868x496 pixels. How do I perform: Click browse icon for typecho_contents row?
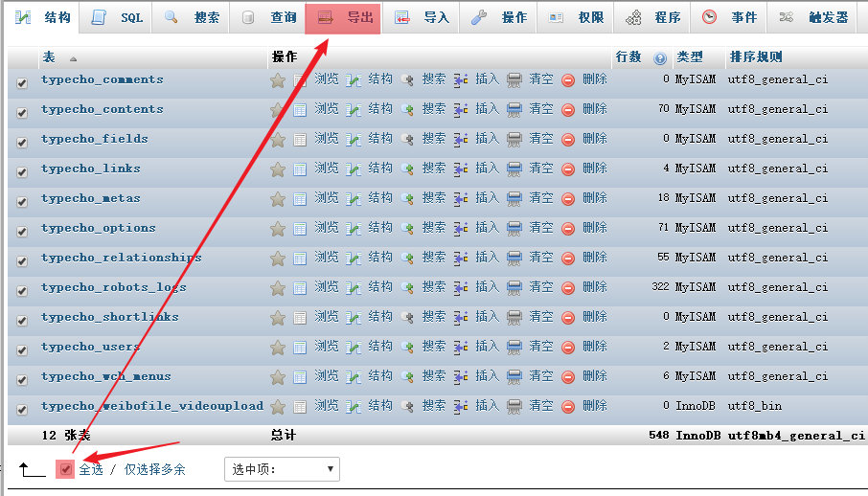click(x=300, y=110)
